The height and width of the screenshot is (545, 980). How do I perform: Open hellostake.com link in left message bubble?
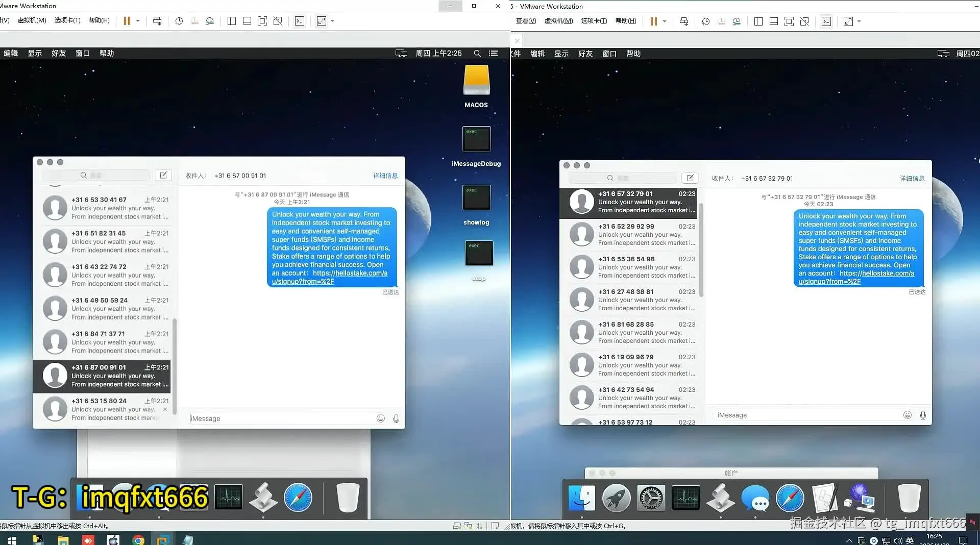click(330, 277)
